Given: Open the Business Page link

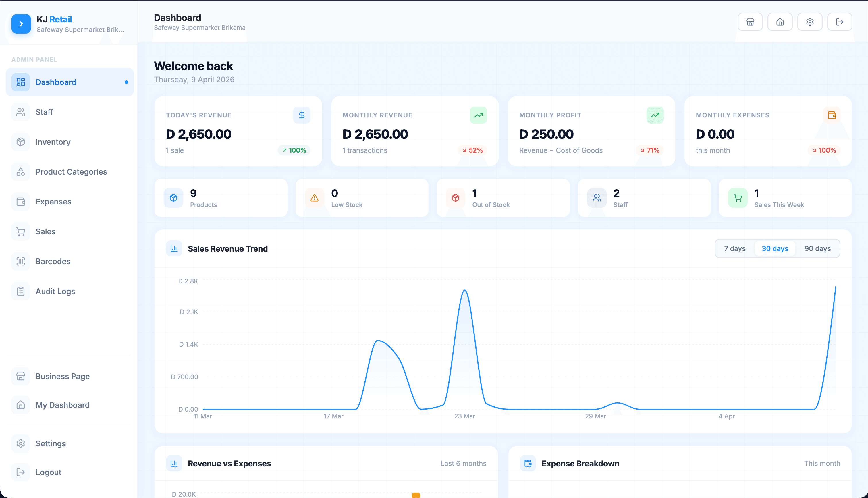Looking at the screenshot, I should (x=62, y=376).
